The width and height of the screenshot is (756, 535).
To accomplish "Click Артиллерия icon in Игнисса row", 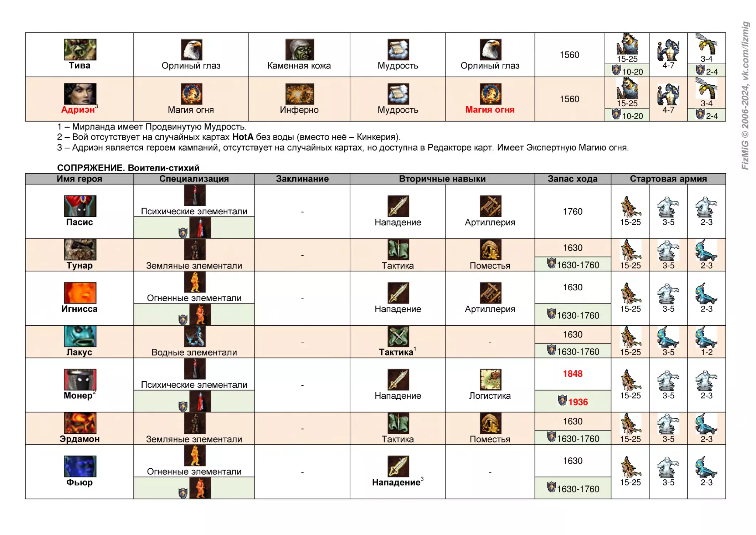I will click(x=490, y=293).
